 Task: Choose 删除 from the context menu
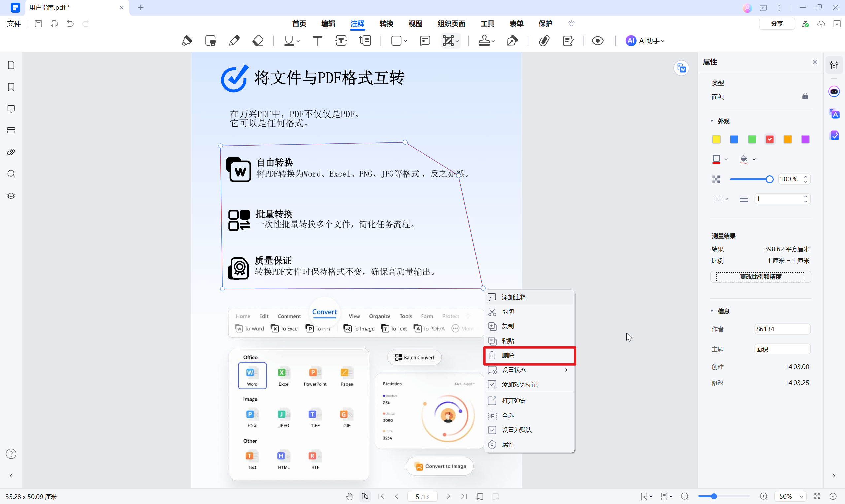click(x=508, y=355)
